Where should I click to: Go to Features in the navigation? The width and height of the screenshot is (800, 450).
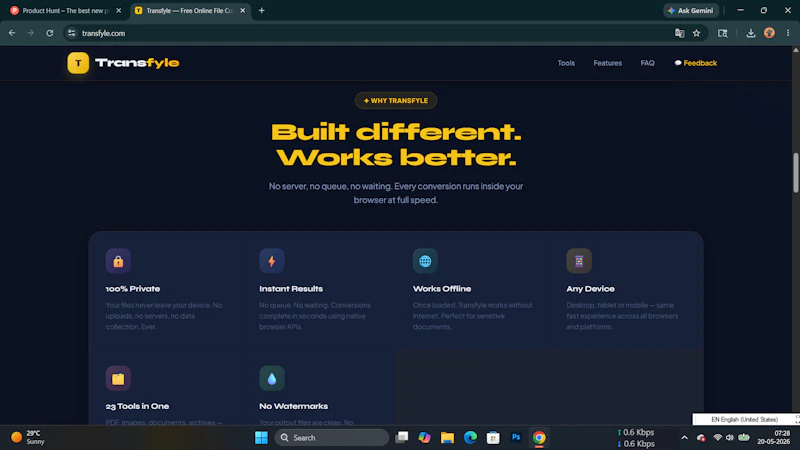pyautogui.click(x=607, y=63)
